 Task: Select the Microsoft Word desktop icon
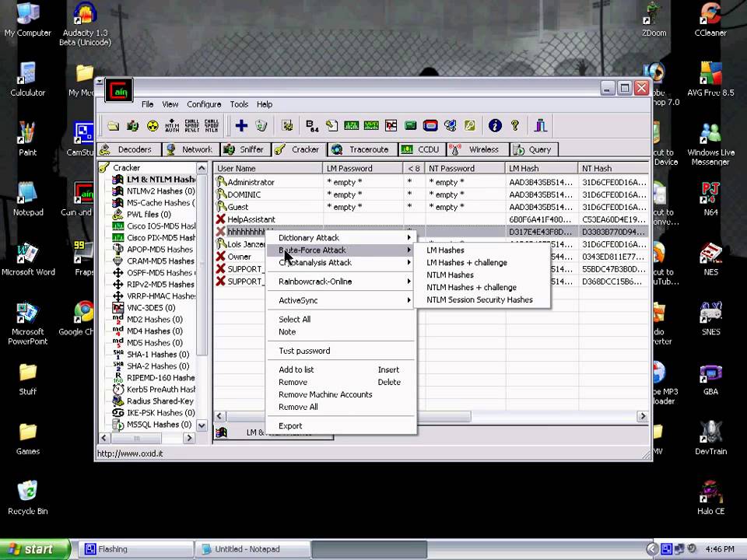point(28,259)
